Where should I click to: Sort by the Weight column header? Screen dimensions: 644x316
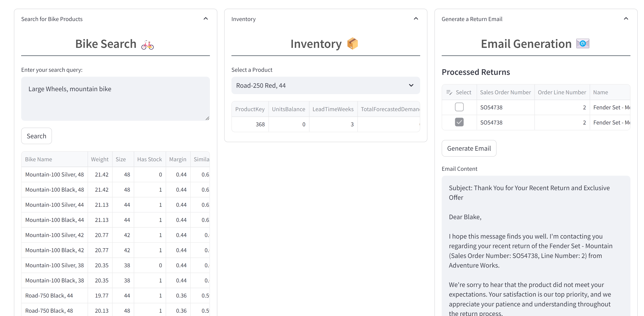click(x=100, y=160)
